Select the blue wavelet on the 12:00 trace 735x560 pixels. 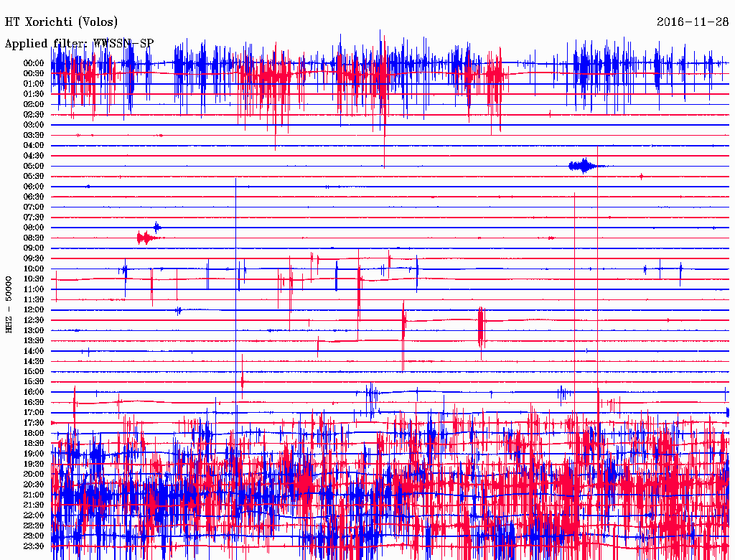178,310
